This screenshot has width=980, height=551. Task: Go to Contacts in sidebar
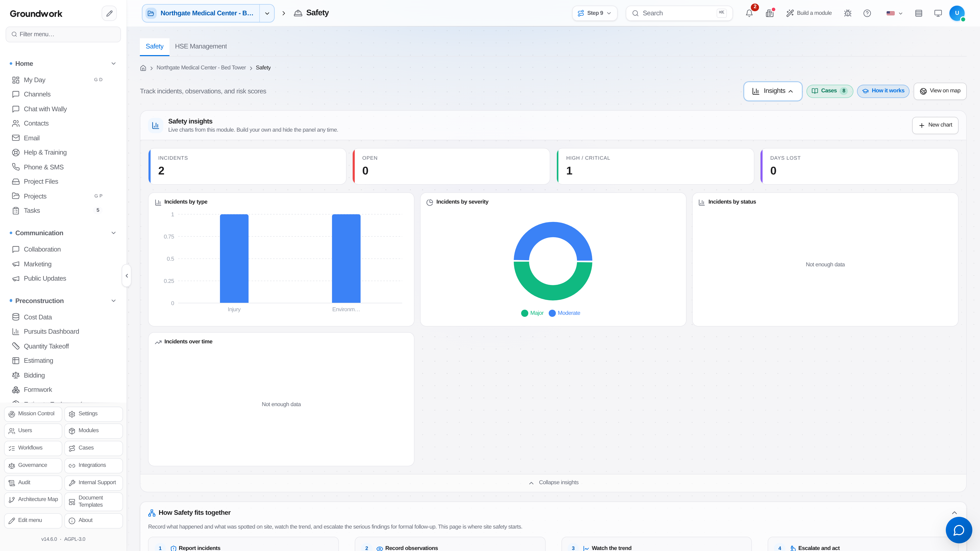click(x=57, y=123)
